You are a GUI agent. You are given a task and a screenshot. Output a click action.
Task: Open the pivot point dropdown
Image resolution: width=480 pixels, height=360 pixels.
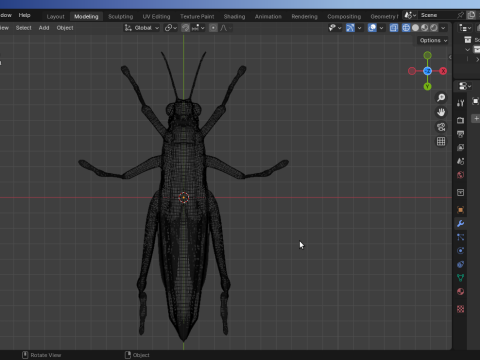[x=171, y=28]
